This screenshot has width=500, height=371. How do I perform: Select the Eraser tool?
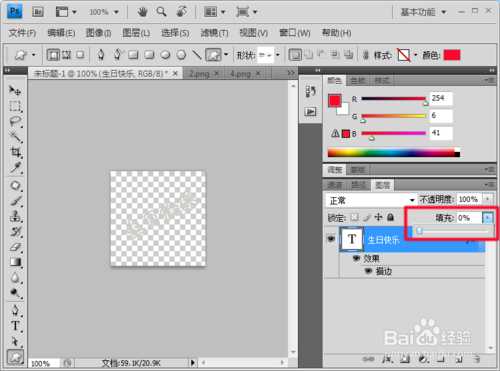click(x=15, y=247)
